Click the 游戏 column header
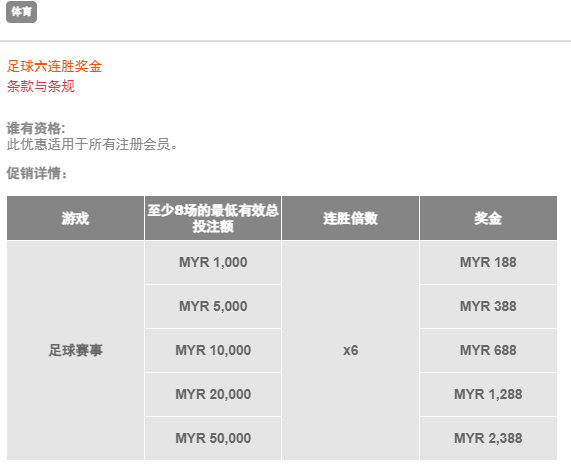Screen dimensions: 571x469 [75, 218]
